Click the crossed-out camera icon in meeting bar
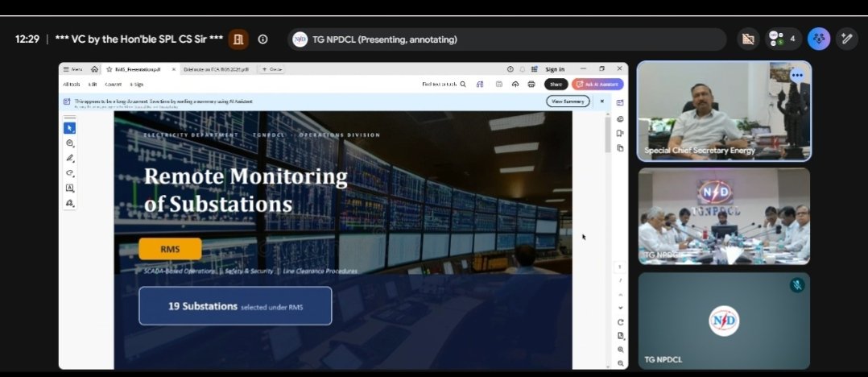 click(748, 39)
